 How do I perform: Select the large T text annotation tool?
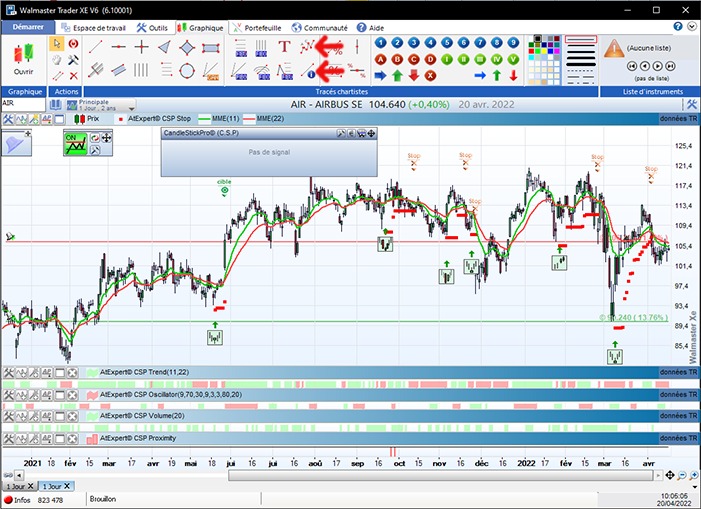point(284,46)
